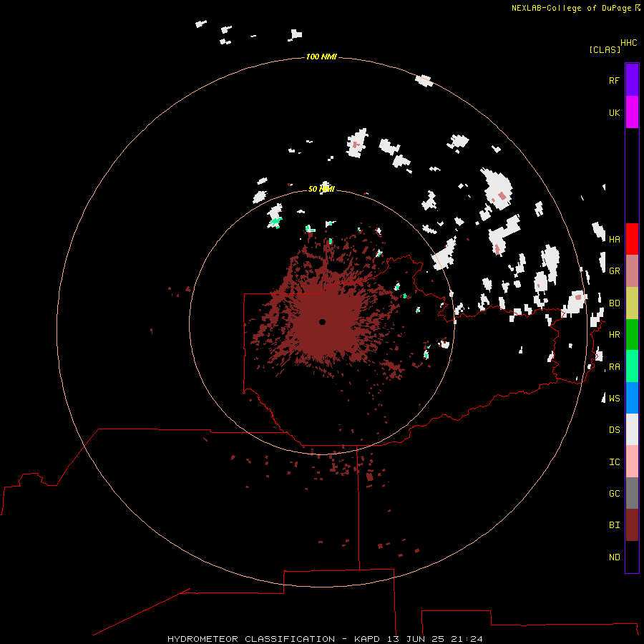Screen dimensions: 644x644
Task: Click the UK magenta legend swatch
Action: 632,112
